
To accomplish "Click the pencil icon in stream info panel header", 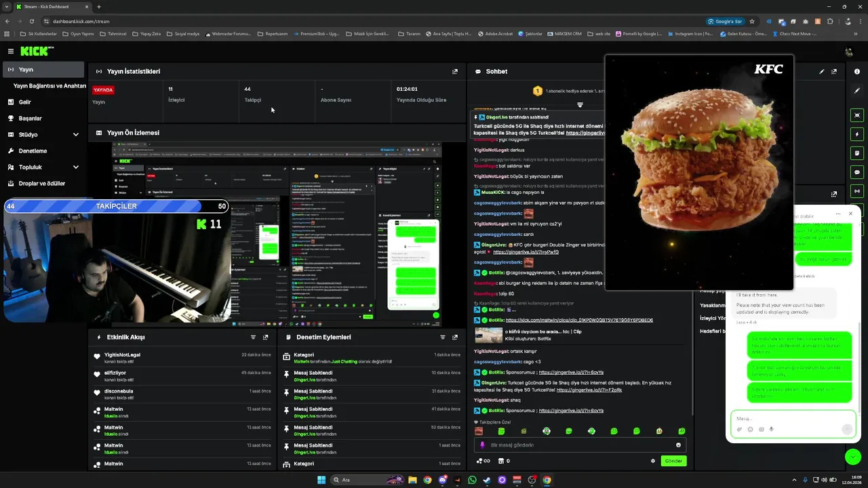I will pos(822,71).
